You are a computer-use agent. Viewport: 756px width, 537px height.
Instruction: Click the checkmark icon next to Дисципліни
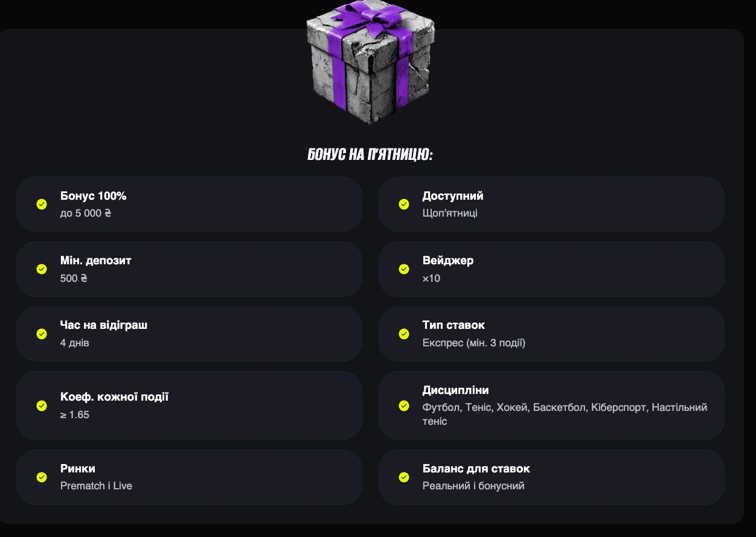pyautogui.click(x=404, y=405)
